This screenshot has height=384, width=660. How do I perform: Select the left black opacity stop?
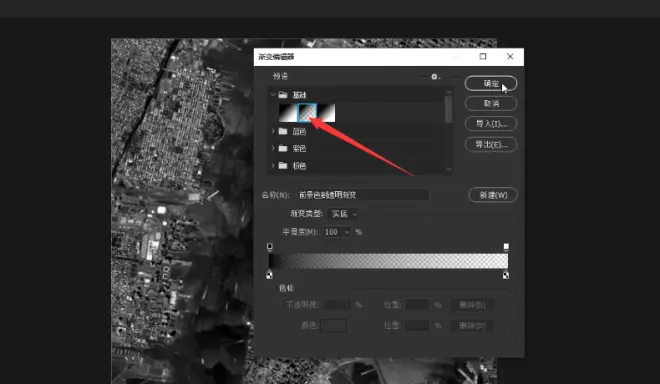(270, 247)
